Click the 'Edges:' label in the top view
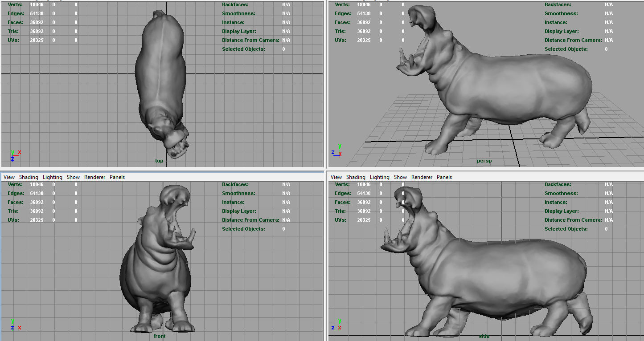 (15, 13)
